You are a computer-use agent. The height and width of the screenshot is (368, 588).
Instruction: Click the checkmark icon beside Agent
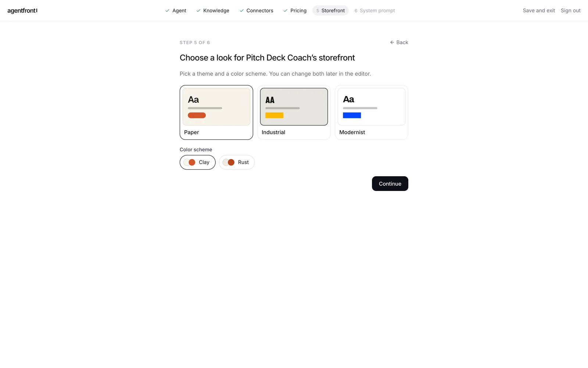pyautogui.click(x=168, y=11)
